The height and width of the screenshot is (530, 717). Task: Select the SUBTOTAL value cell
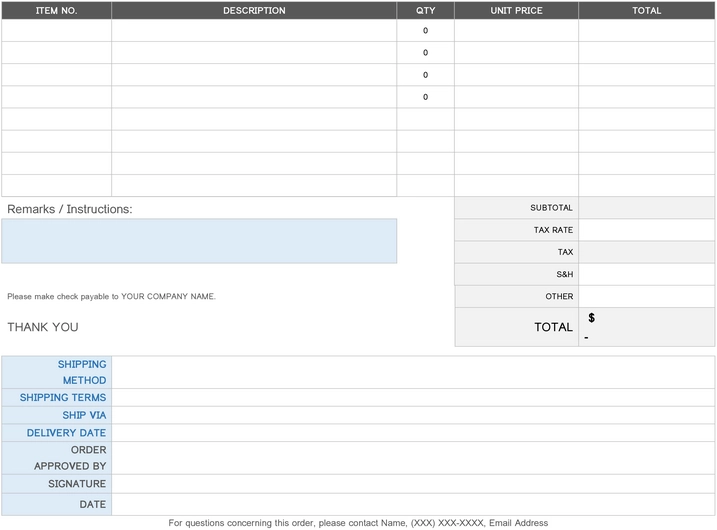[x=646, y=208]
